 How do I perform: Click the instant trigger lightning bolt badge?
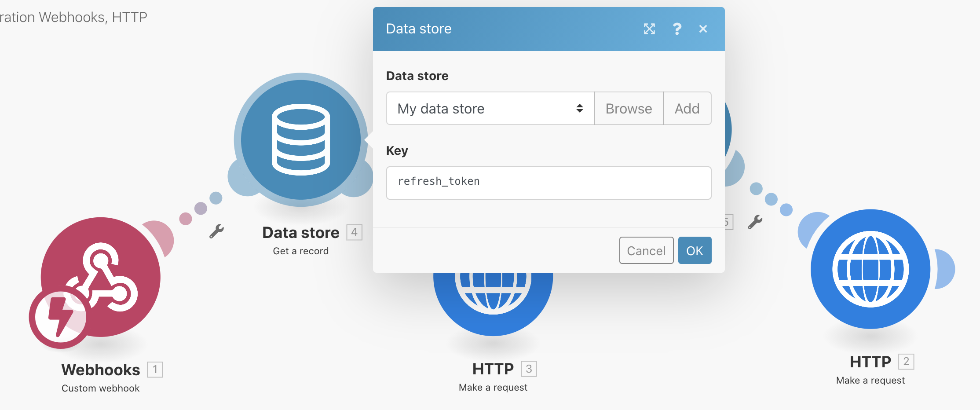tap(60, 318)
